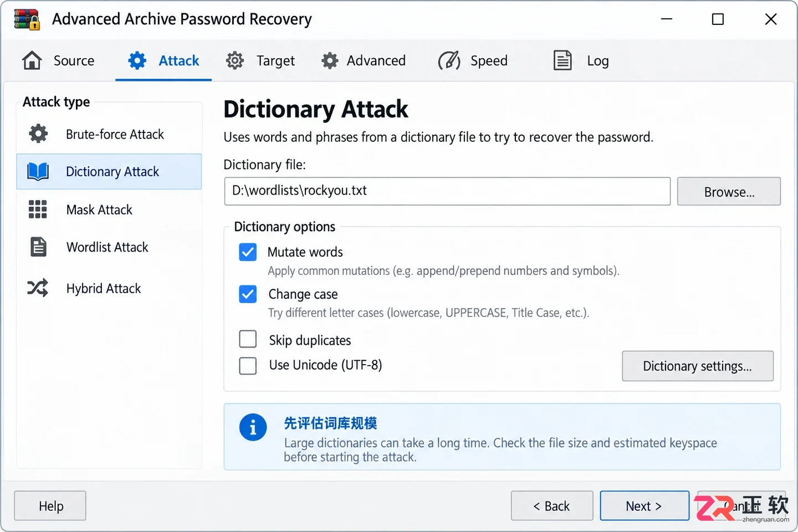The height and width of the screenshot is (532, 798).
Task: Click the speedometer icon beside Speed
Action: click(x=449, y=60)
